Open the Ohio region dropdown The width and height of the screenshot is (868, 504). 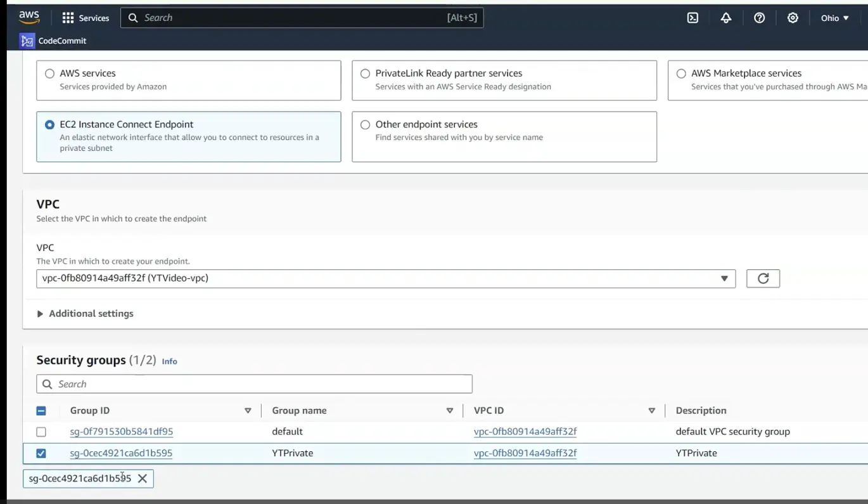tap(834, 18)
